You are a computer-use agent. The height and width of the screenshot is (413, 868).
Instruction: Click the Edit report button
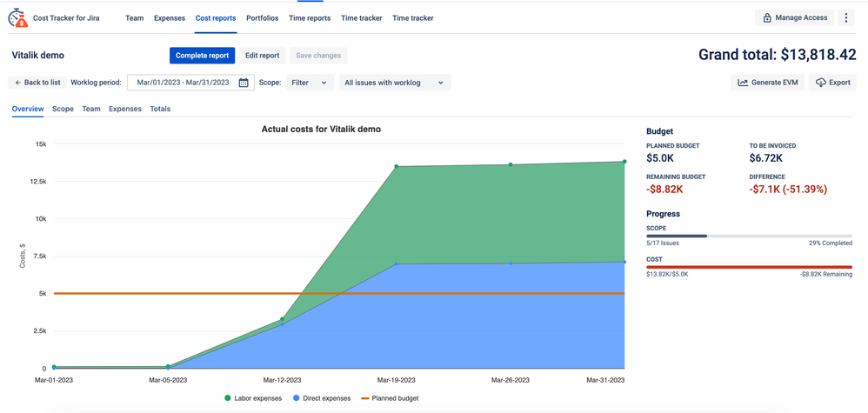(263, 56)
